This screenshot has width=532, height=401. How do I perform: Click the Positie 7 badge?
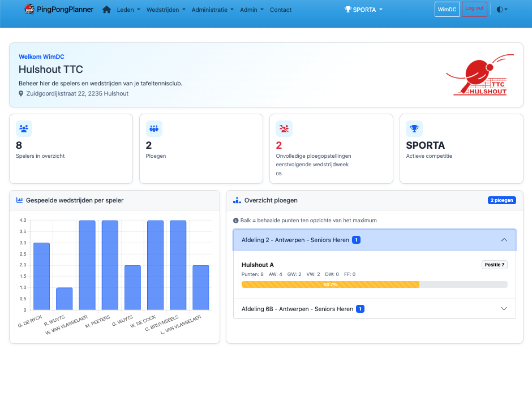494,265
